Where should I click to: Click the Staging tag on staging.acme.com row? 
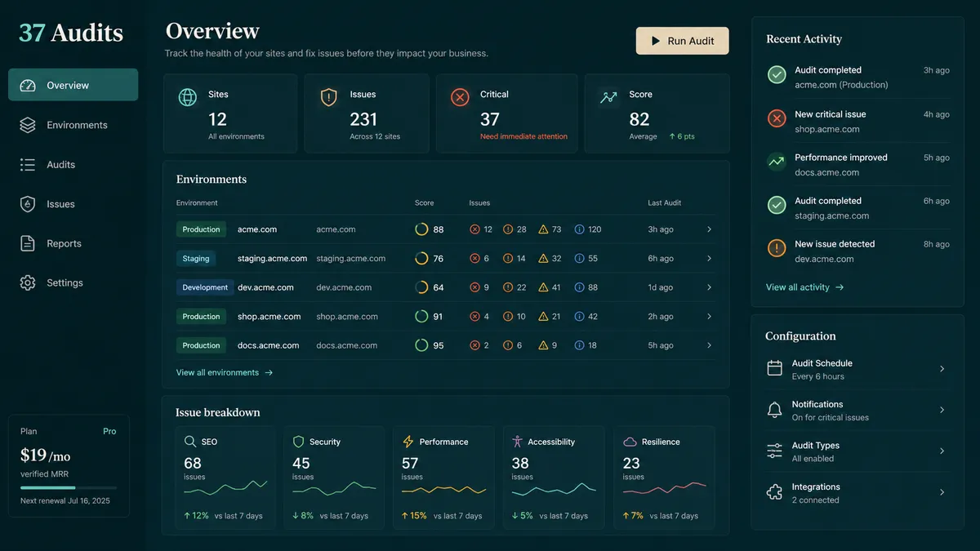coord(196,258)
